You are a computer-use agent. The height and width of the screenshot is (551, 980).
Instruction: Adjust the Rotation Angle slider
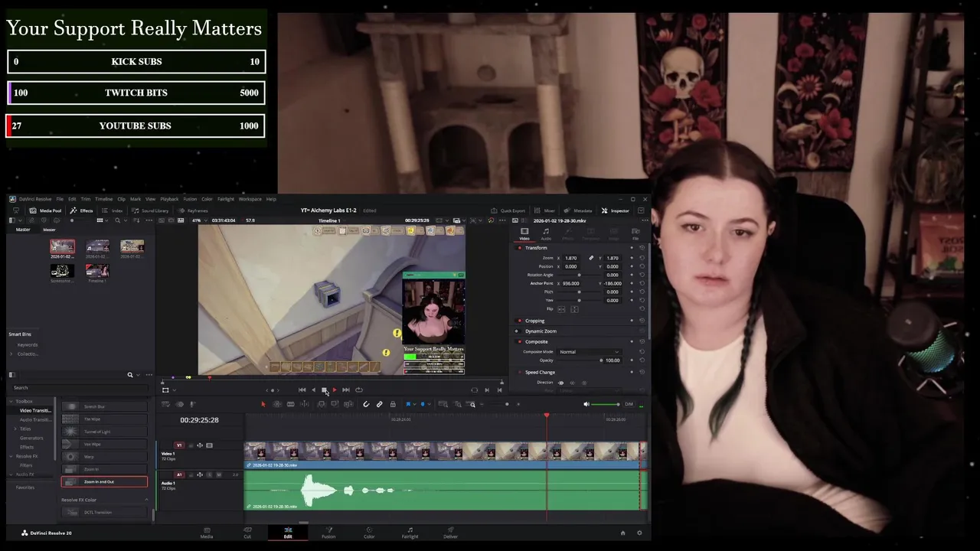579,275
